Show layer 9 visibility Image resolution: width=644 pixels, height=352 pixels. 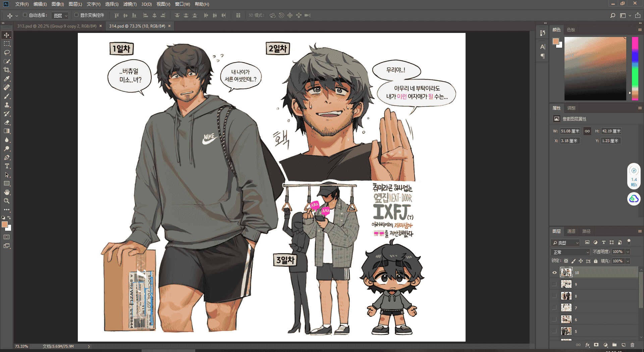pos(554,284)
